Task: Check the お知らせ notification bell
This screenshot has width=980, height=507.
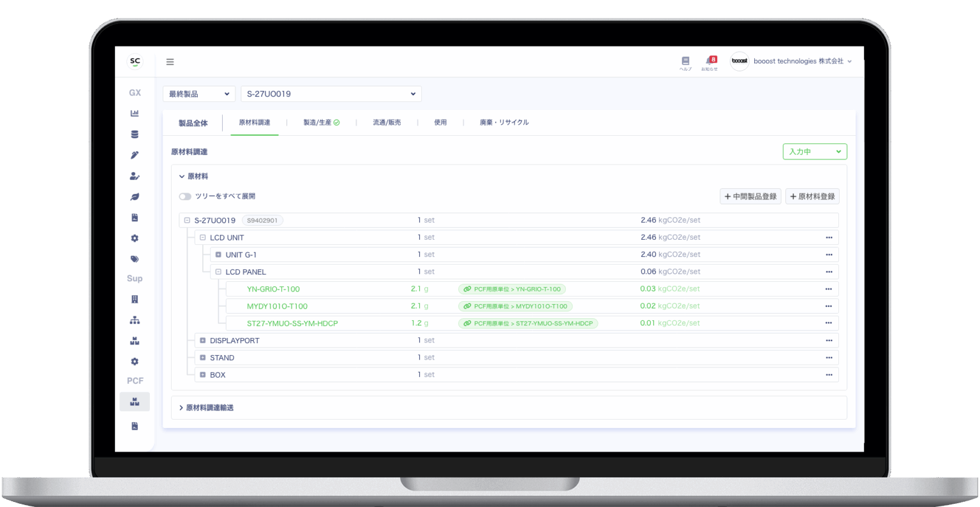Action: (709, 61)
